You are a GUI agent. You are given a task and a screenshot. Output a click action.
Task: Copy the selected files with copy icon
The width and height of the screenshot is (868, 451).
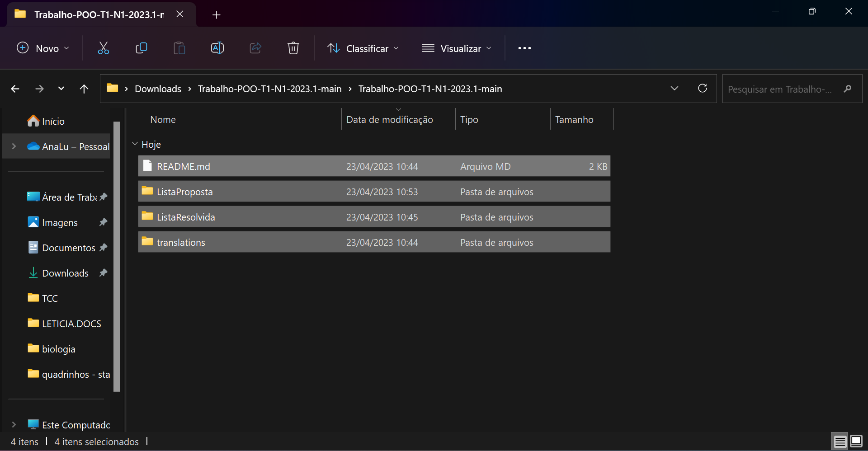click(x=141, y=48)
